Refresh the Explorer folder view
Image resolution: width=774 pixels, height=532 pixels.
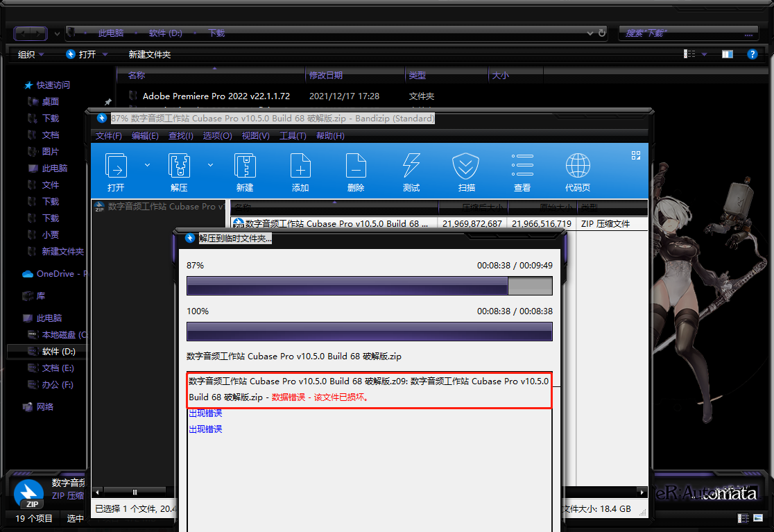tap(602, 33)
